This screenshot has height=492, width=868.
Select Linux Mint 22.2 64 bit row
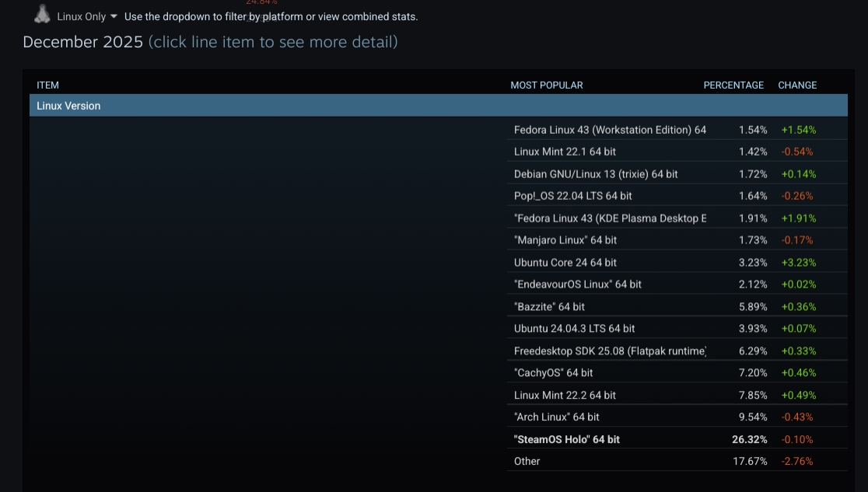point(677,395)
